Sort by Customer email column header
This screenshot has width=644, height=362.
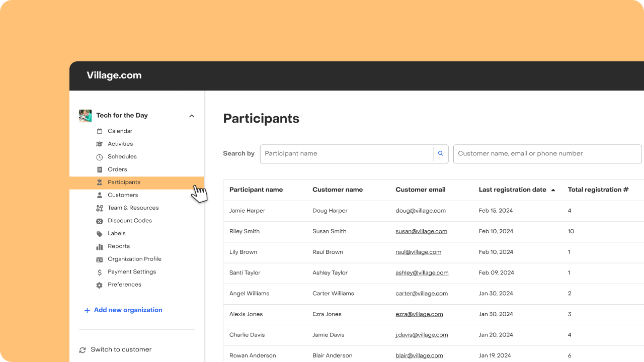[x=421, y=190]
